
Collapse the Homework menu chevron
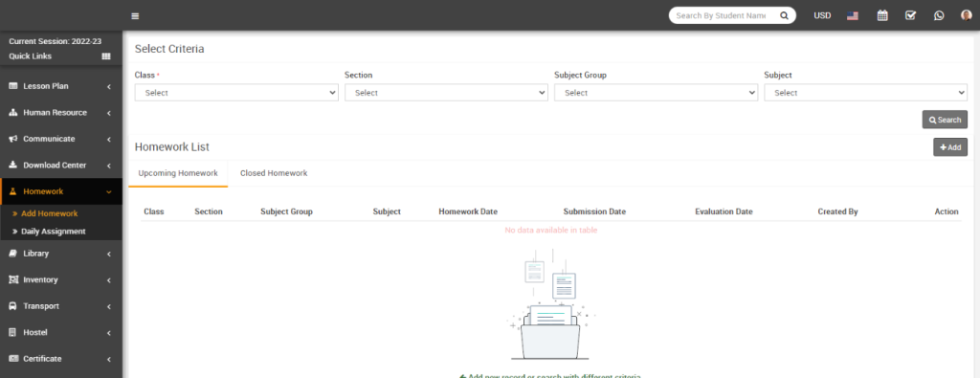109,191
